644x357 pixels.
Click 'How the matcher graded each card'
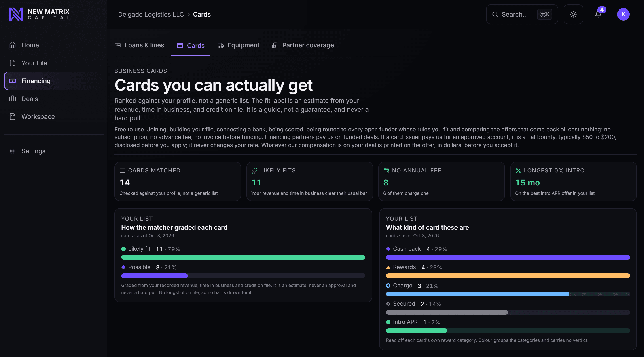click(174, 228)
